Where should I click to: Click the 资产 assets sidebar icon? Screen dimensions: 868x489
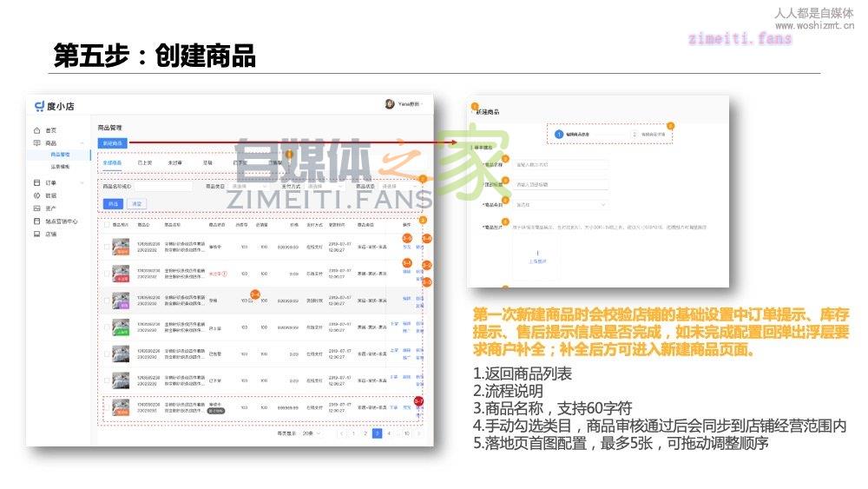pyautogui.click(x=37, y=208)
